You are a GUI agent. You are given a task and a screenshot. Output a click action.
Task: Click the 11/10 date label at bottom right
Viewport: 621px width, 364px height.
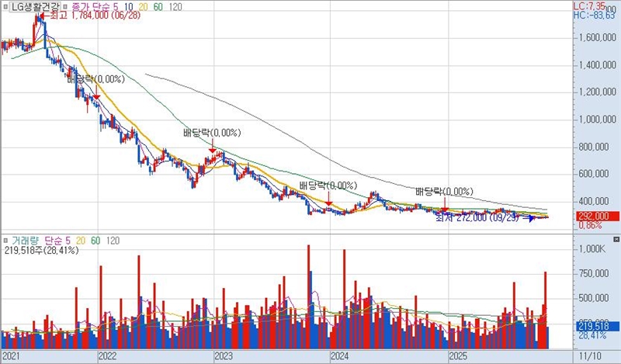point(591,356)
